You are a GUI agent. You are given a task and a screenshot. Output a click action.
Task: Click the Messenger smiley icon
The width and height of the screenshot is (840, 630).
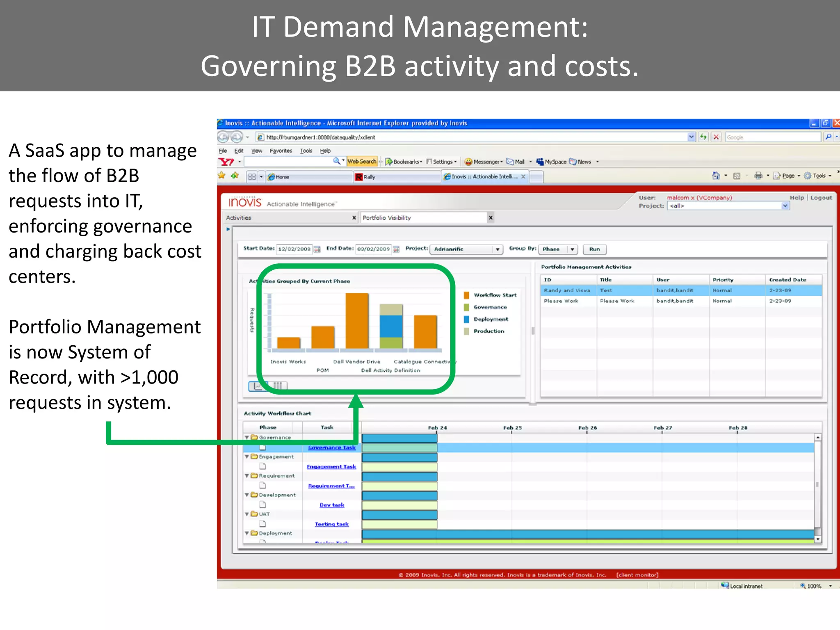tap(468, 162)
